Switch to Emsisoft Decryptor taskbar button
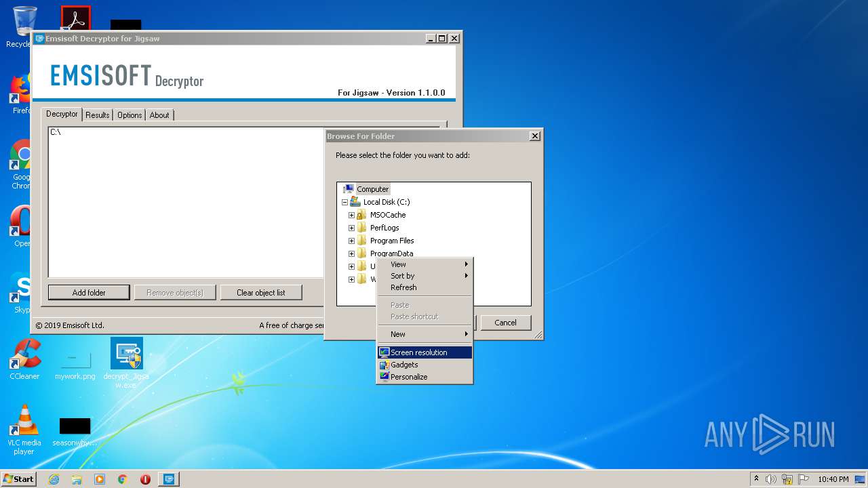 (169, 479)
